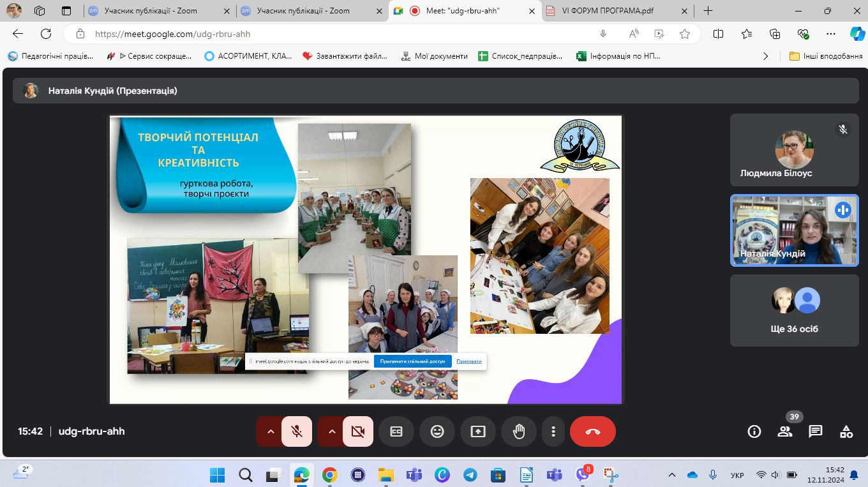Open the meeting chat panel
This screenshot has width=868, height=487.
(815, 431)
